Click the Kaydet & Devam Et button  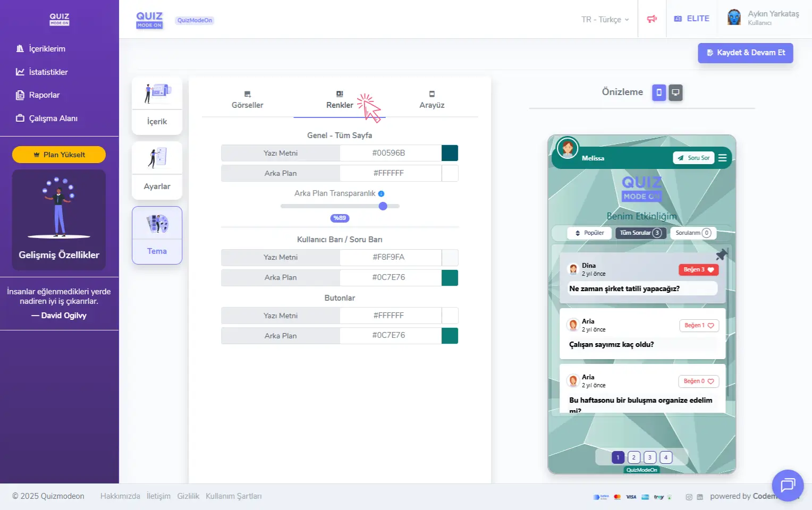745,53
